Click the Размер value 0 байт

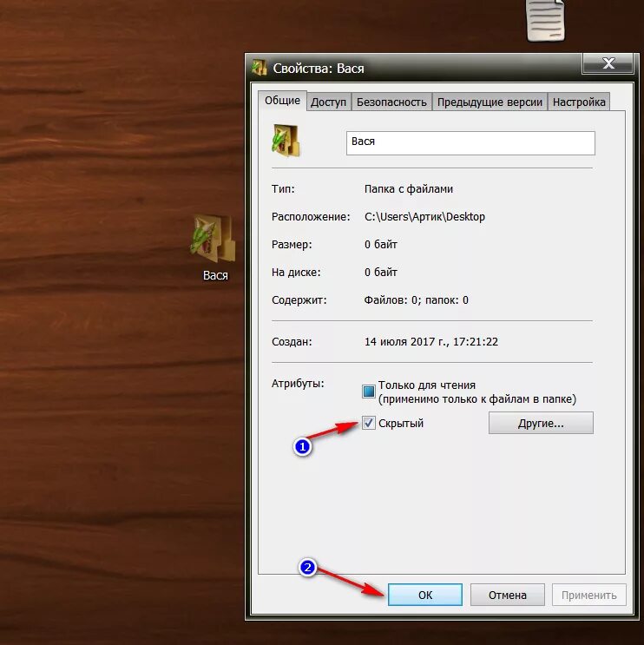point(381,244)
